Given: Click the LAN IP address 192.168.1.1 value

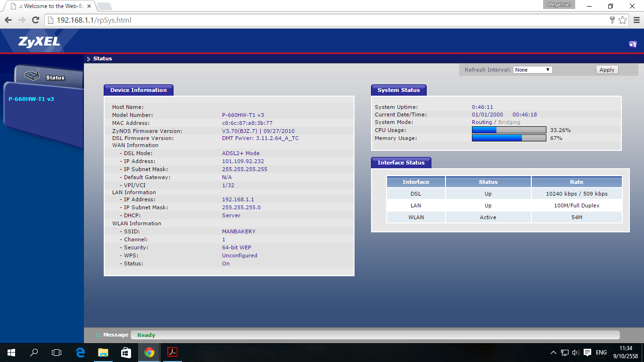Looking at the screenshot, I should (x=238, y=199).
